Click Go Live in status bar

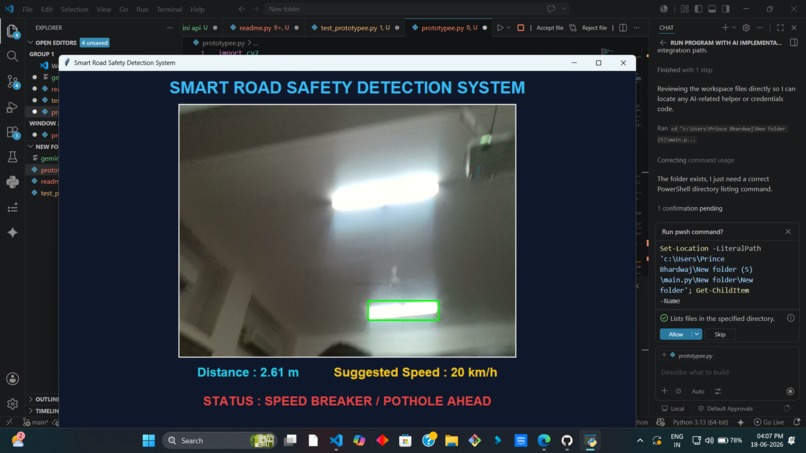769,422
